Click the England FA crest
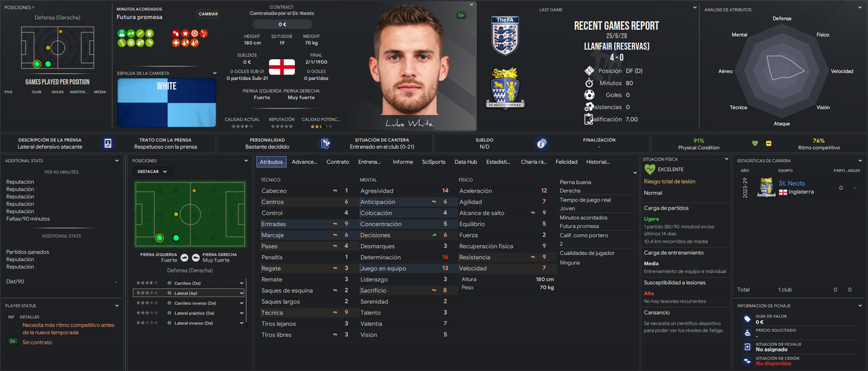 point(505,35)
